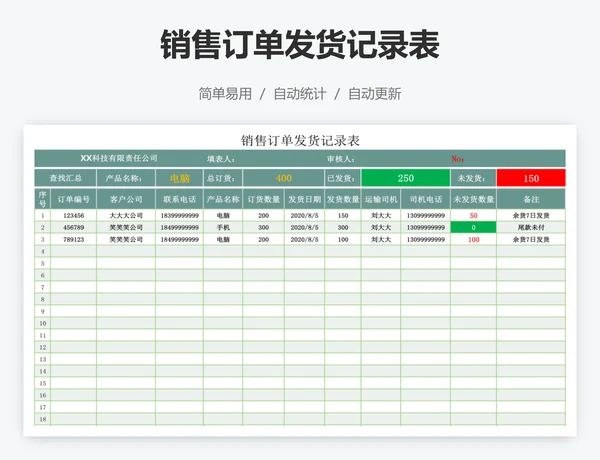Click shipped quantity 150 in order 123456 row
The image size is (600, 460).
pos(343,215)
